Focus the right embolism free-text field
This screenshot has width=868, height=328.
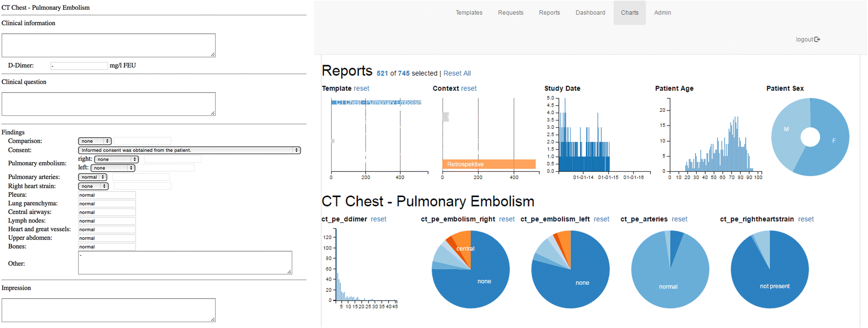tap(173, 159)
